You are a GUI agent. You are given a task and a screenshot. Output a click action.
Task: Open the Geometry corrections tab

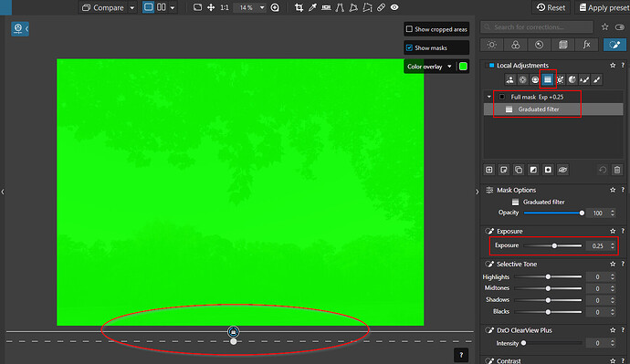click(563, 45)
